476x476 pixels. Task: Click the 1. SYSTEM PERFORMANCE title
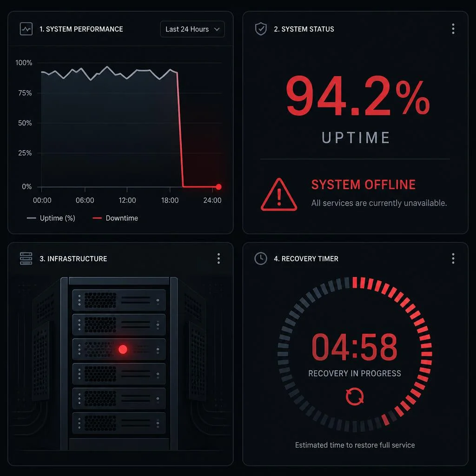(x=81, y=29)
